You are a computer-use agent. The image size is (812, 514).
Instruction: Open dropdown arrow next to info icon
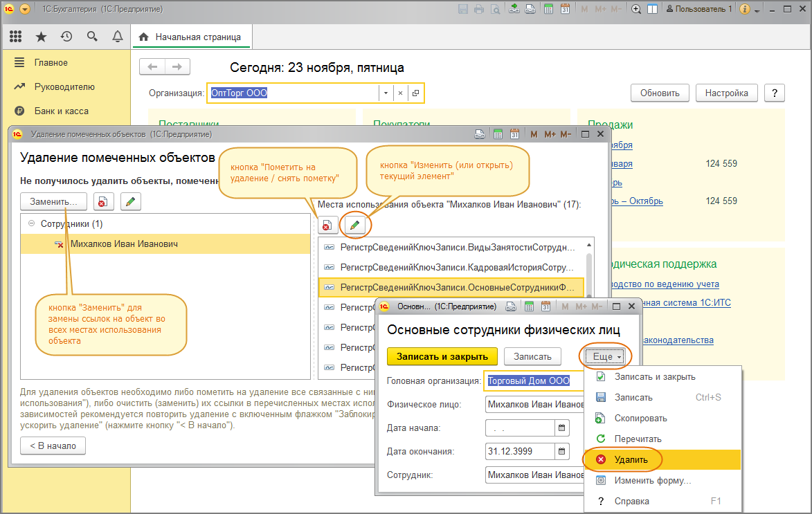[757, 10]
